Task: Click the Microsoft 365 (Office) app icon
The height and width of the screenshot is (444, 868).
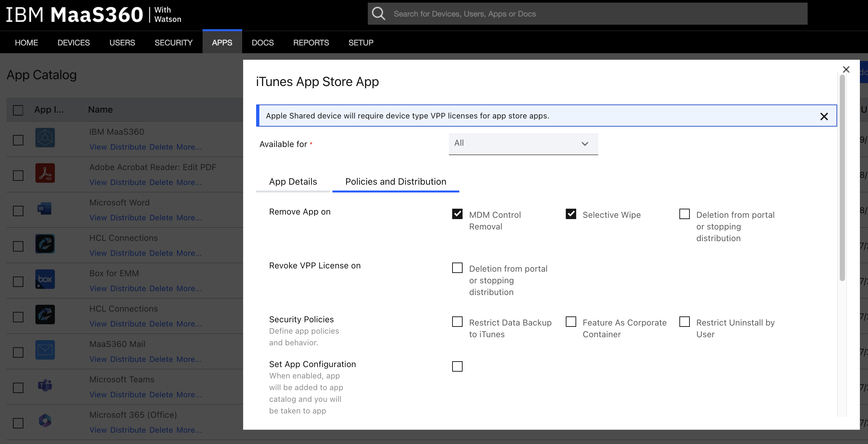Action: 45,420
